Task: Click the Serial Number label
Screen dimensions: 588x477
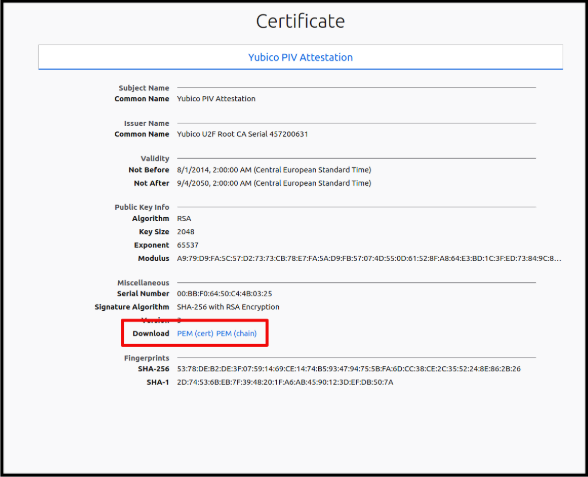Action: pos(143,293)
